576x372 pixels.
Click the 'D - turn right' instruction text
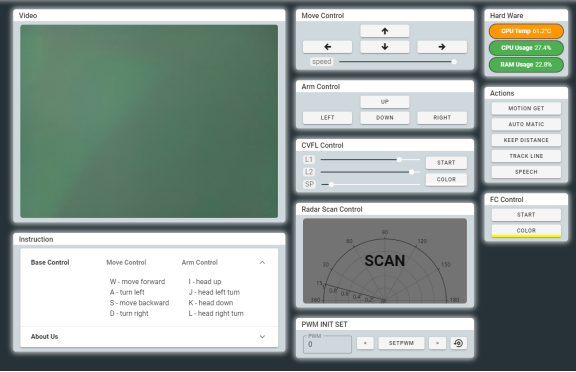tap(129, 314)
